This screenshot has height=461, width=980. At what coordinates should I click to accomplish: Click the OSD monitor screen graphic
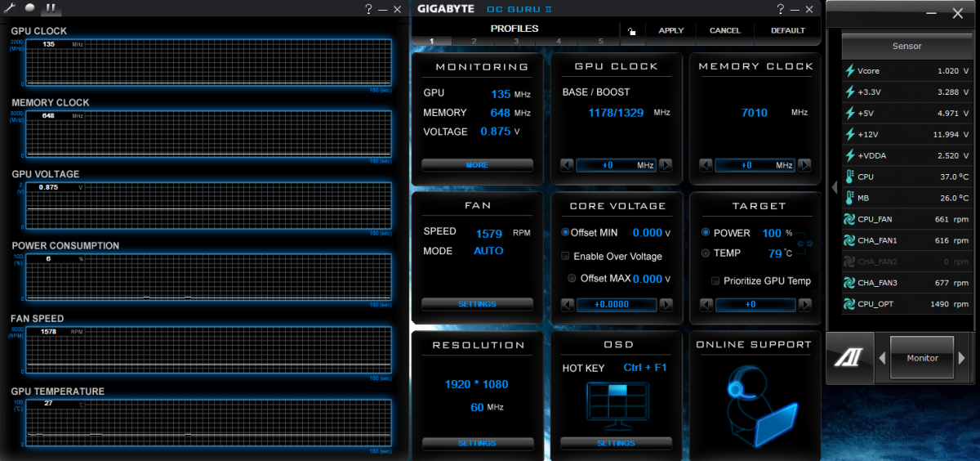pos(617,405)
